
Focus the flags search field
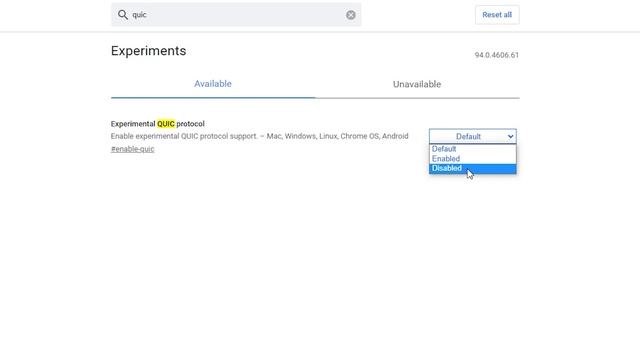click(236, 15)
